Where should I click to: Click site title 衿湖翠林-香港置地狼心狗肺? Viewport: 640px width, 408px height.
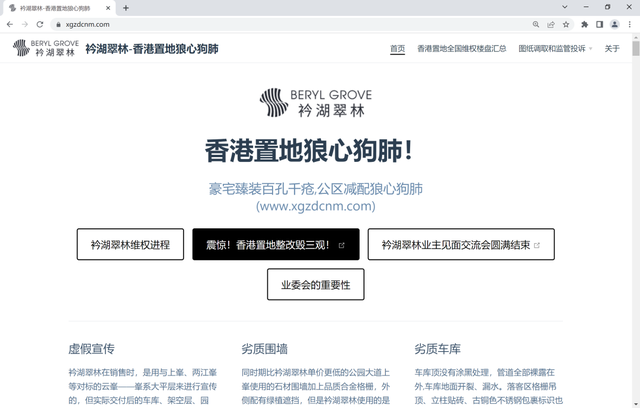coord(152,49)
